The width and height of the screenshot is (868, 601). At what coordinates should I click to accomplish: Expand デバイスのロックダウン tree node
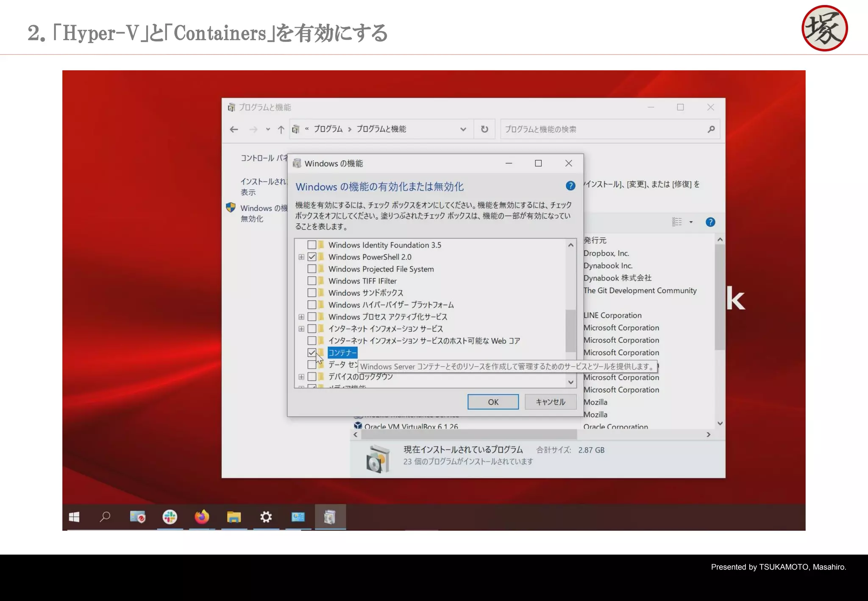coord(301,376)
